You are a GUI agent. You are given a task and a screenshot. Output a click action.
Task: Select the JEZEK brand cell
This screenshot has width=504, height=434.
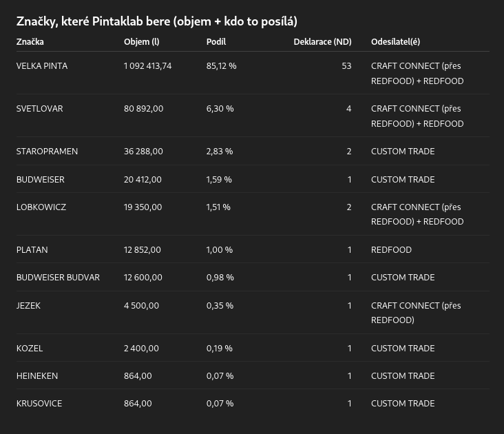(28, 306)
